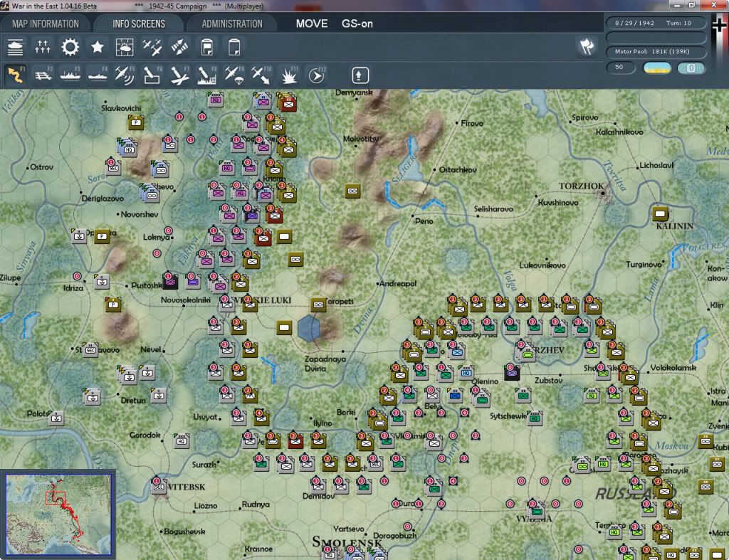Click the F12 End Turn icon
This screenshot has height=560, width=729.
[x=317, y=75]
